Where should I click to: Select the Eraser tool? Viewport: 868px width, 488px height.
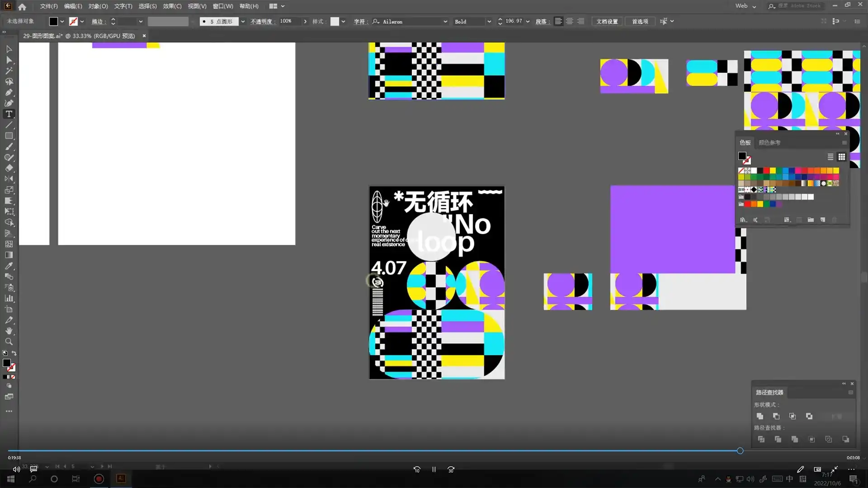(9, 169)
